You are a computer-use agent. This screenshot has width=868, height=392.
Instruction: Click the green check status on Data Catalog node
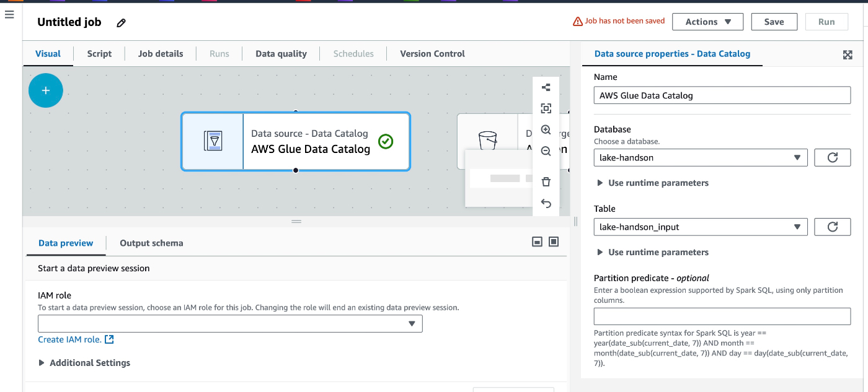point(386,142)
